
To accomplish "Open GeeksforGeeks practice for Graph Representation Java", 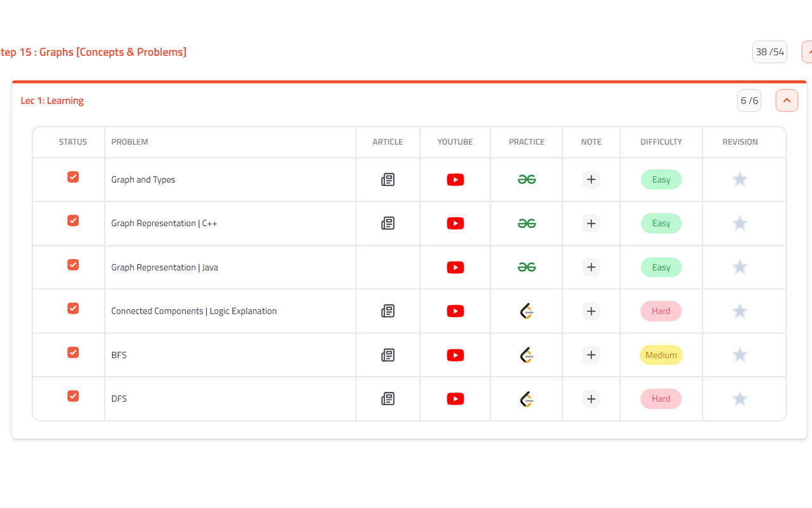I will tap(527, 267).
